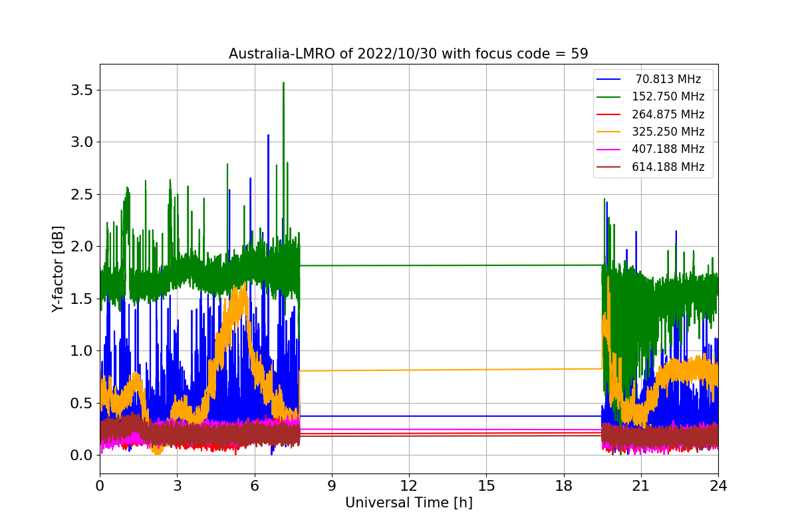Click y-axis tick label 0.0
The height and width of the screenshot is (532, 798).
point(82,455)
